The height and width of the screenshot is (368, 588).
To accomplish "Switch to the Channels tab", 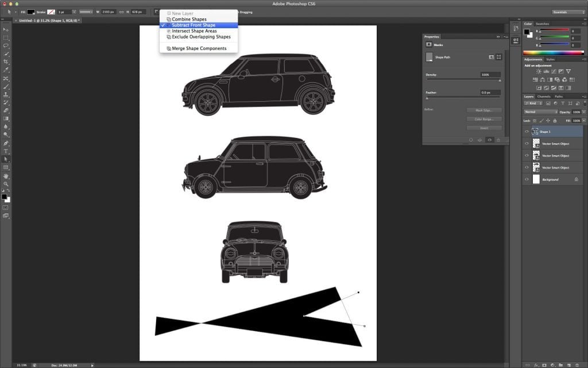I will pyautogui.click(x=543, y=97).
